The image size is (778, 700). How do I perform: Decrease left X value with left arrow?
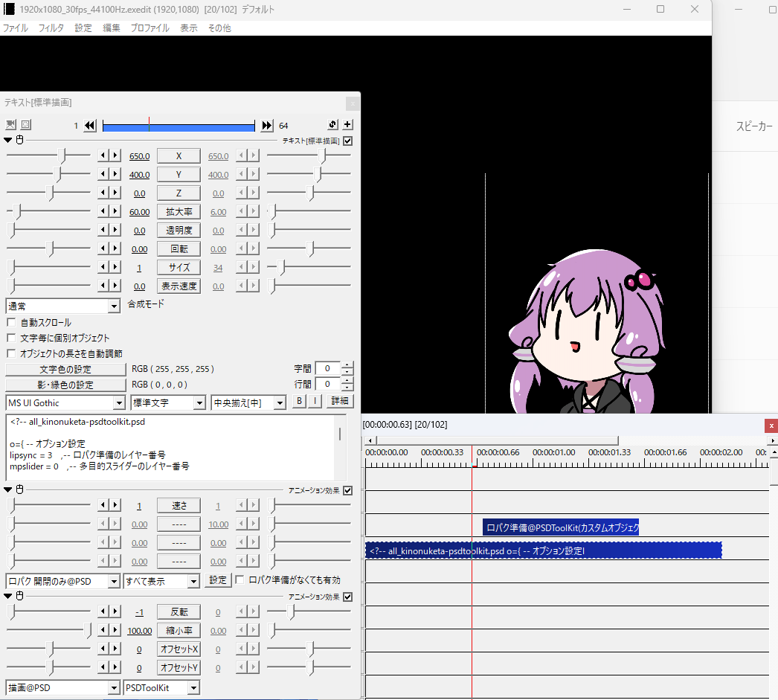pyautogui.click(x=103, y=155)
